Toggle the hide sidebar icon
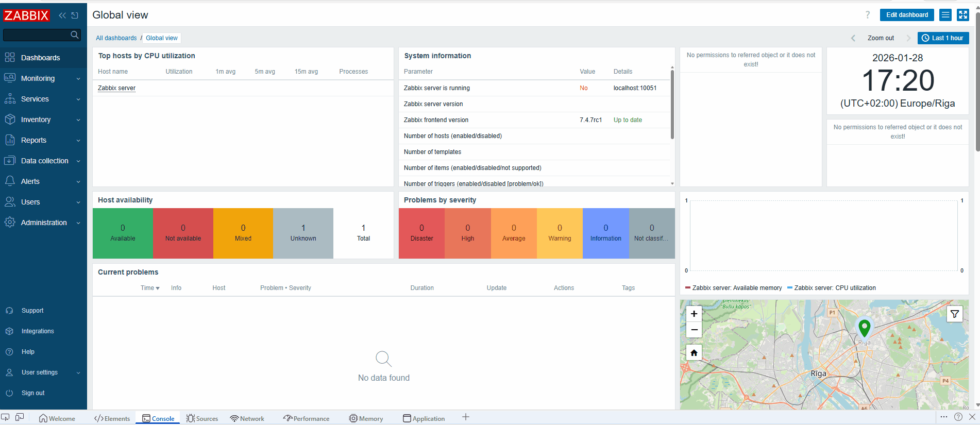 pyautogui.click(x=75, y=15)
